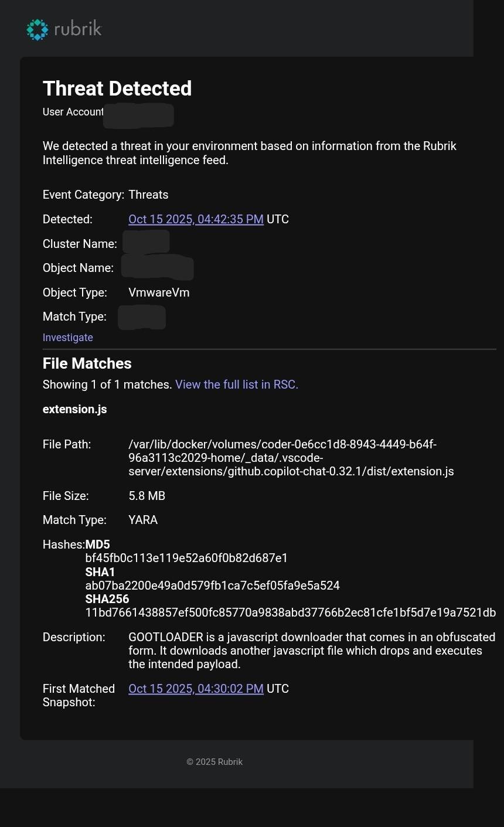504x827 pixels.
Task: Click the VmwareVm object type value
Action: pos(159,292)
